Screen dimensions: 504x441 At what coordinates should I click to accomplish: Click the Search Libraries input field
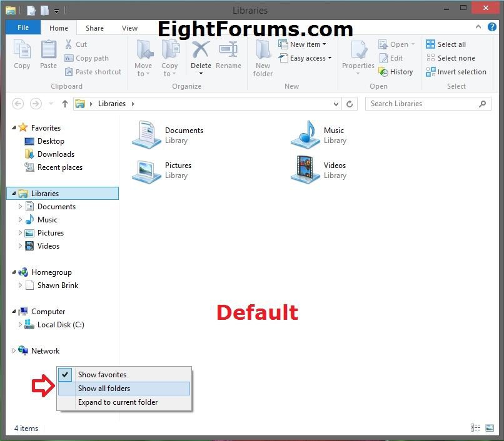point(423,104)
